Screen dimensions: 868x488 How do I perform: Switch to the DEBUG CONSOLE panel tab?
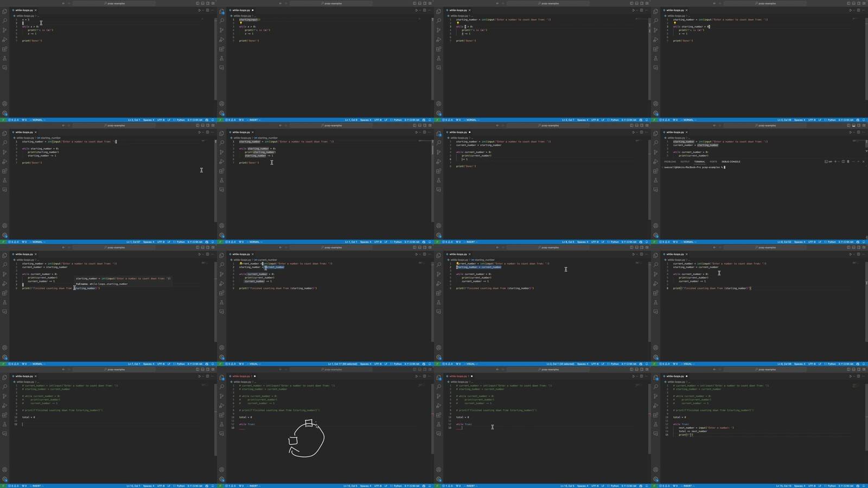point(731,162)
